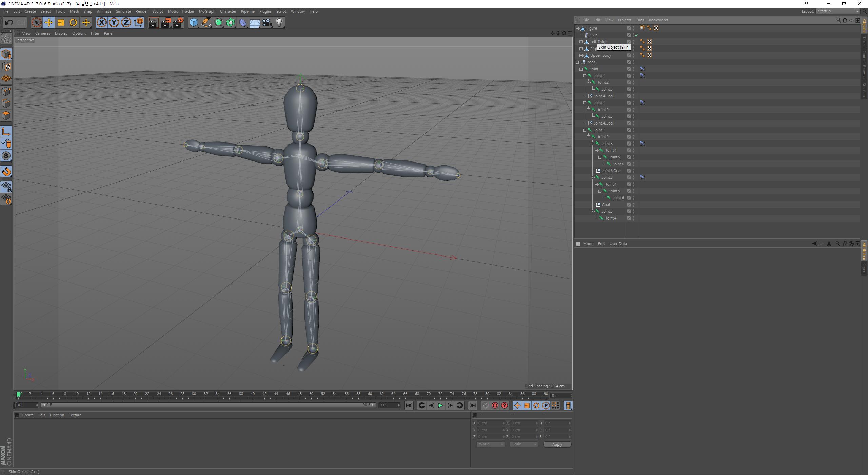Open the World coordinate dropdown
The height and width of the screenshot is (475, 868).
(x=490, y=444)
